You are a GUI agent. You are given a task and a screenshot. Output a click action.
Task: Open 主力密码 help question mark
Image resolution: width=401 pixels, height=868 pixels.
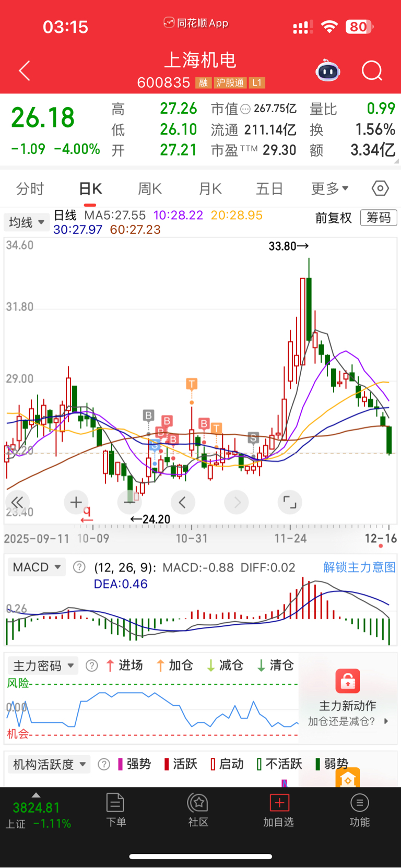point(92,665)
